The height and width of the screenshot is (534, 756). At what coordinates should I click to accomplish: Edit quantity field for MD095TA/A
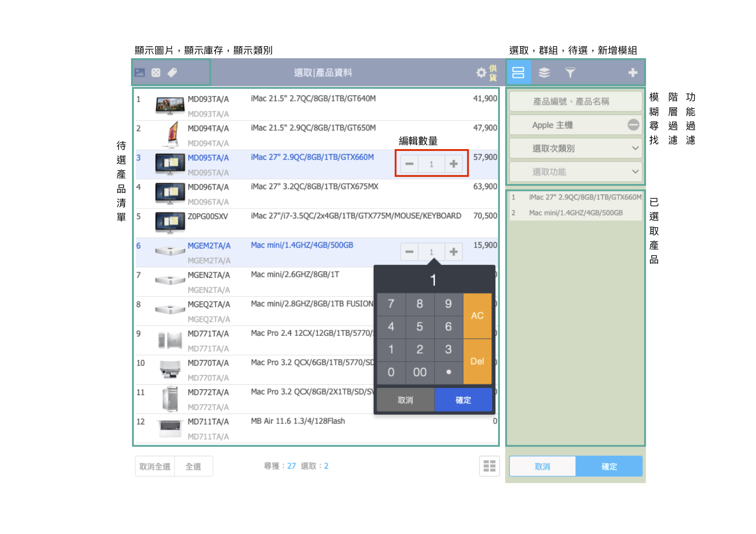(431, 164)
